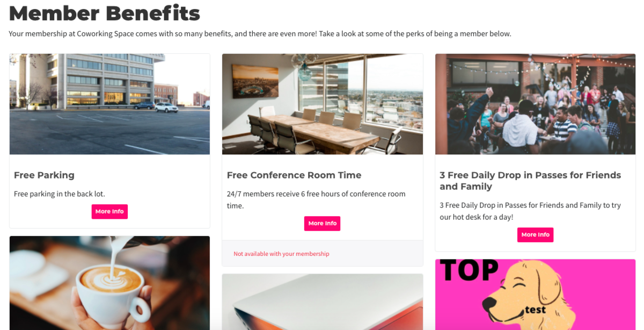Click the Free Parking title
Screen dimensions: 644x330
pyautogui.click(x=44, y=175)
